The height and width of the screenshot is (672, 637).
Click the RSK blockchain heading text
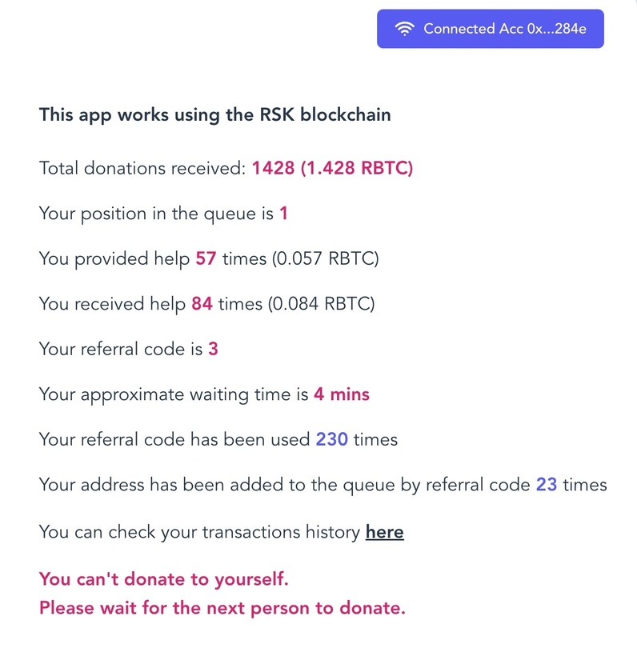pyautogui.click(x=214, y=115)
